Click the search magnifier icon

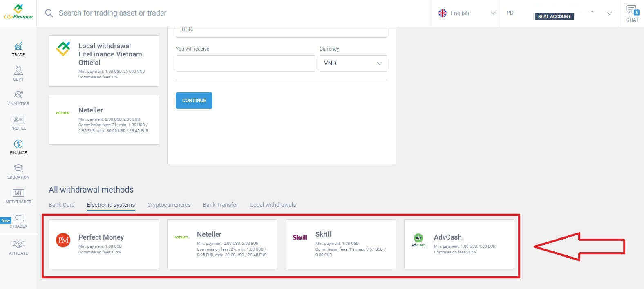point(49,13)
